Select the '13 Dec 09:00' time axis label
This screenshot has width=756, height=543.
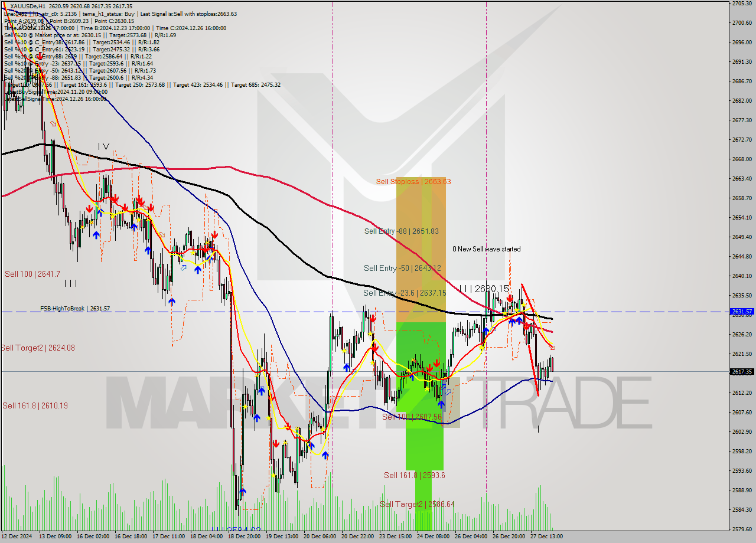coord(55,537)
